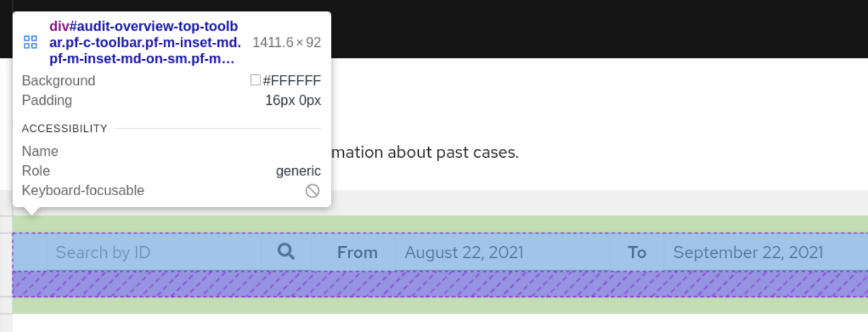This screenshot has height=332, width=868.
Task: Click the magnifying glass search icon
Action: [286, 252]
